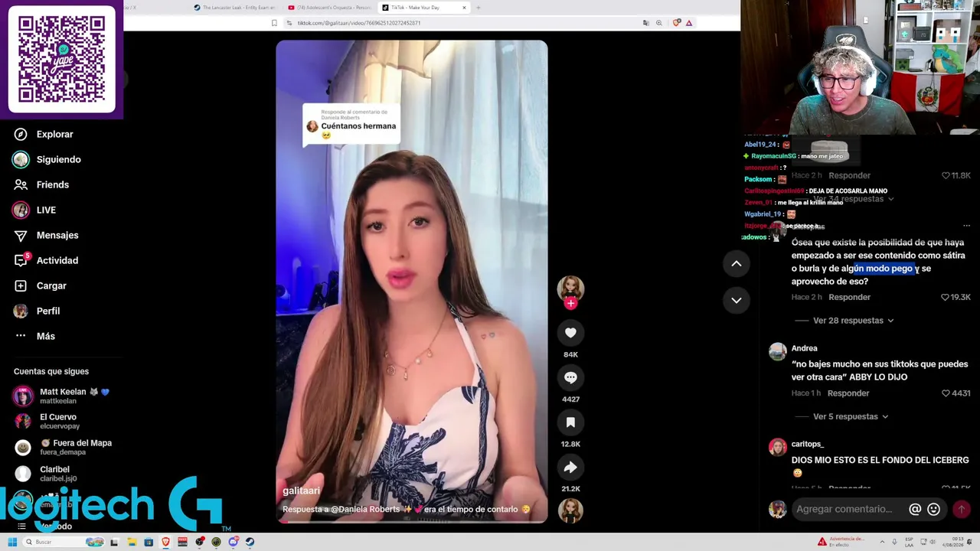Open El Cuervo followed account

click(47, 421)
